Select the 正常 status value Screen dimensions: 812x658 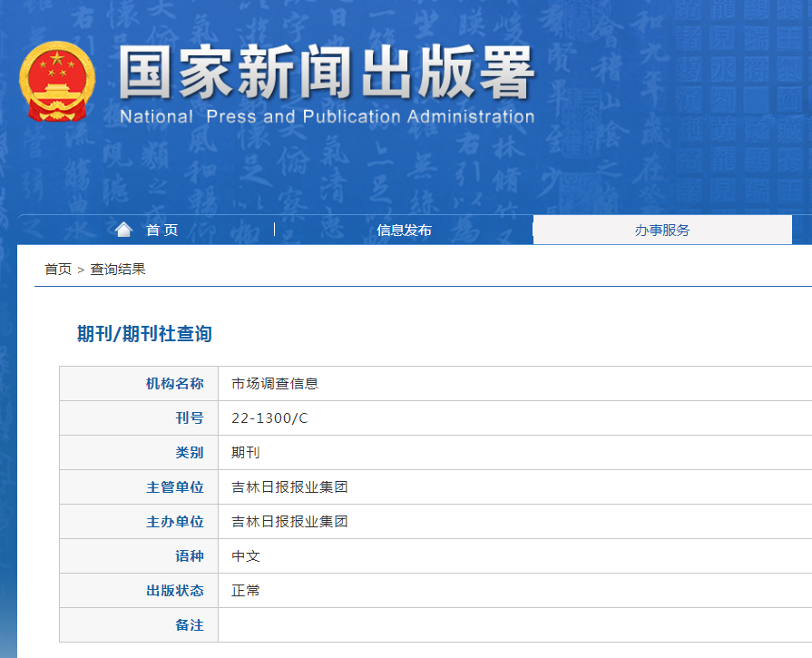[246, 591]
